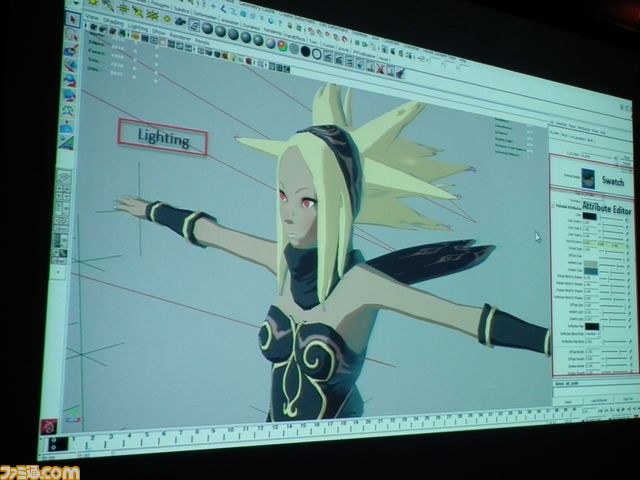This screenshot has height=480, width=640.
Task: Switch to single perspective view layout
Action: pyautogui.click(x=64, y=178)
